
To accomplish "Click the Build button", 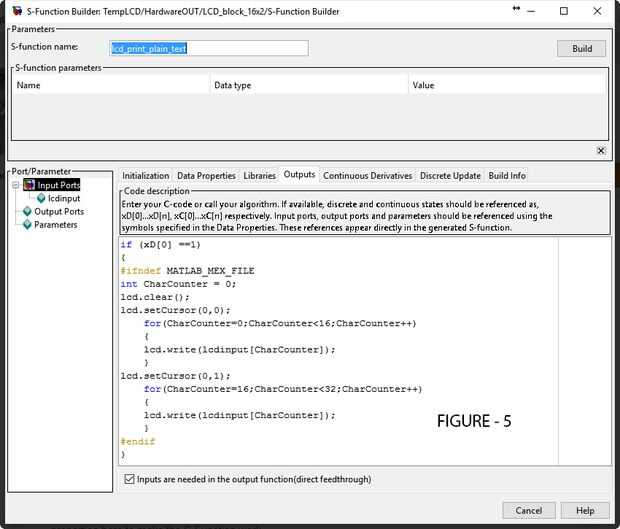I will tap(582, 49).
